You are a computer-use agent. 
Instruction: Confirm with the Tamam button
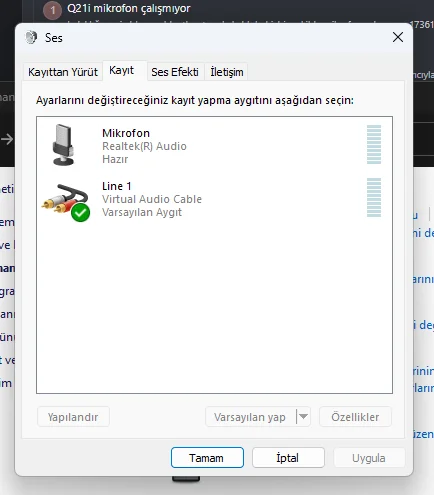coord(207,458)
